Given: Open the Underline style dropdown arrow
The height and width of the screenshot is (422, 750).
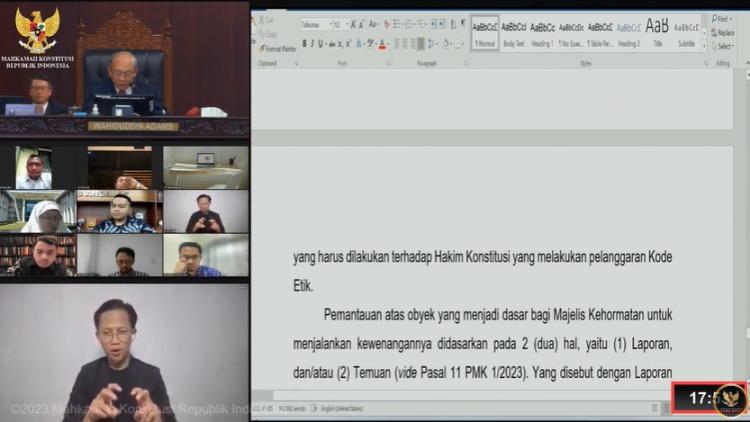Looking at the screenshot, I should 325,44.
